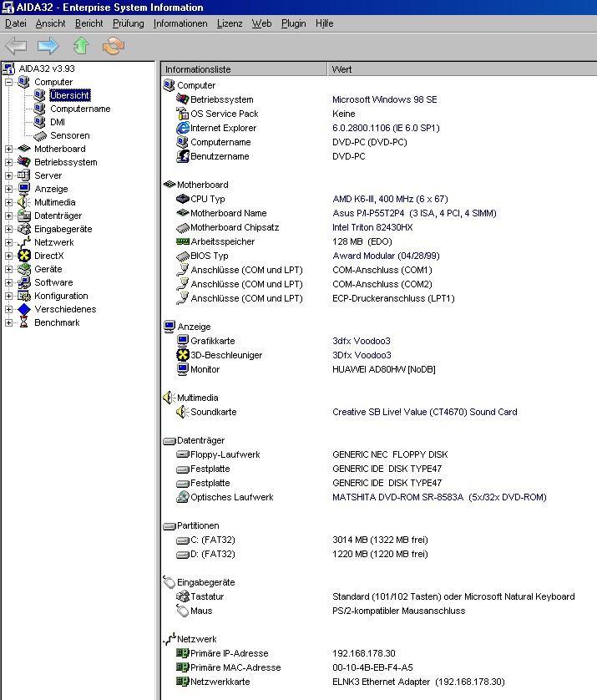Open the Lizenz menu

coord(230,23)
